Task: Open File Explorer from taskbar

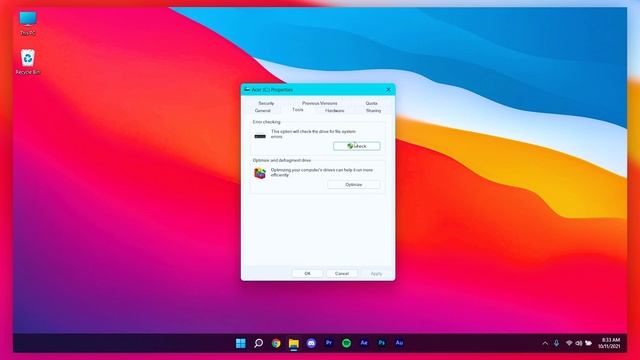Action: pos(293,344)
